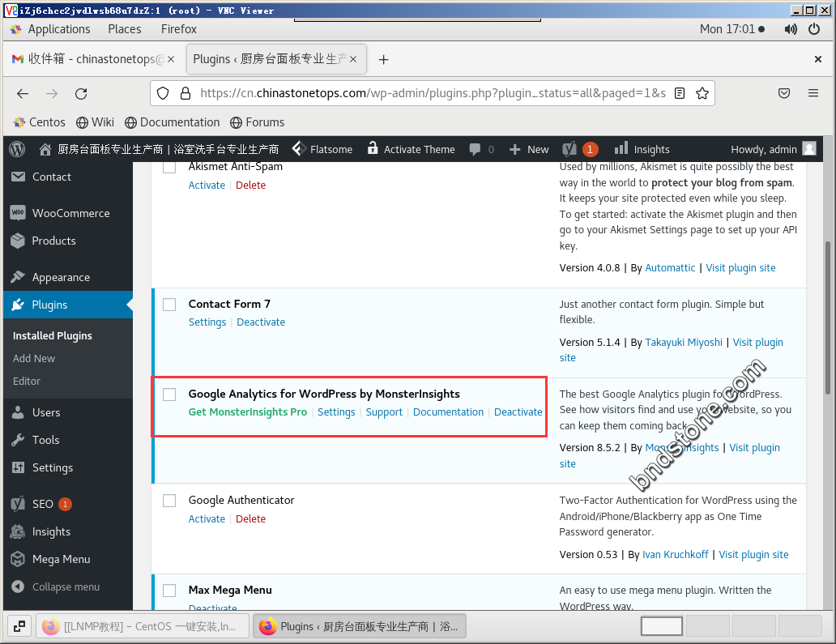
Task: Tick the Akismet Anti-Spam checkbox
Action: click(x=169, y=167)
